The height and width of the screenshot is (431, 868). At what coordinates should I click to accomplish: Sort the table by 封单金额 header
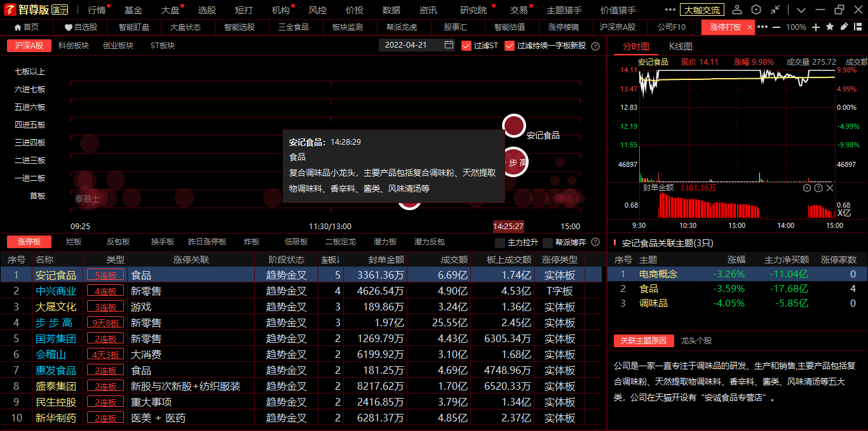(x=386, y=259)
